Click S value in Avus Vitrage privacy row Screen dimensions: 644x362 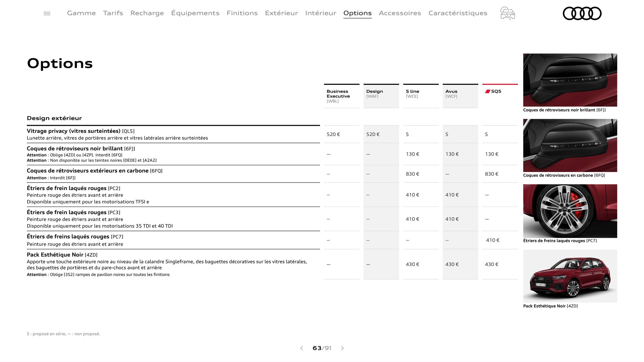point(447,134)
